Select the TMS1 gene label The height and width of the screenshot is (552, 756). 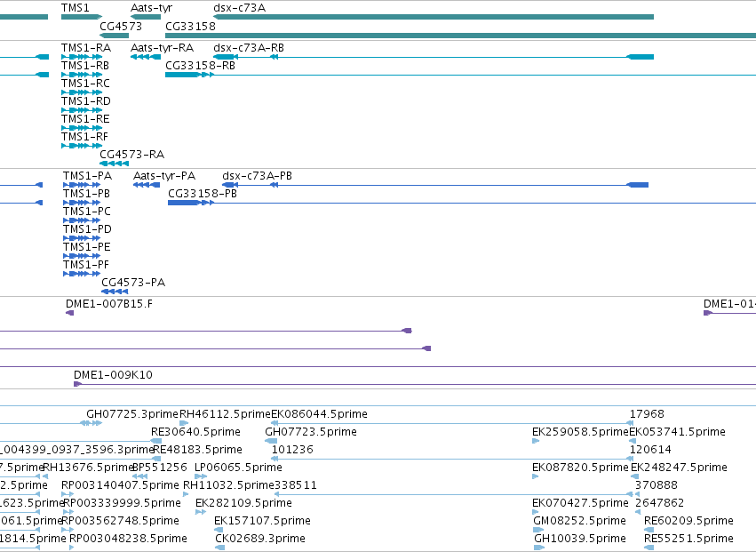[75, 8]
